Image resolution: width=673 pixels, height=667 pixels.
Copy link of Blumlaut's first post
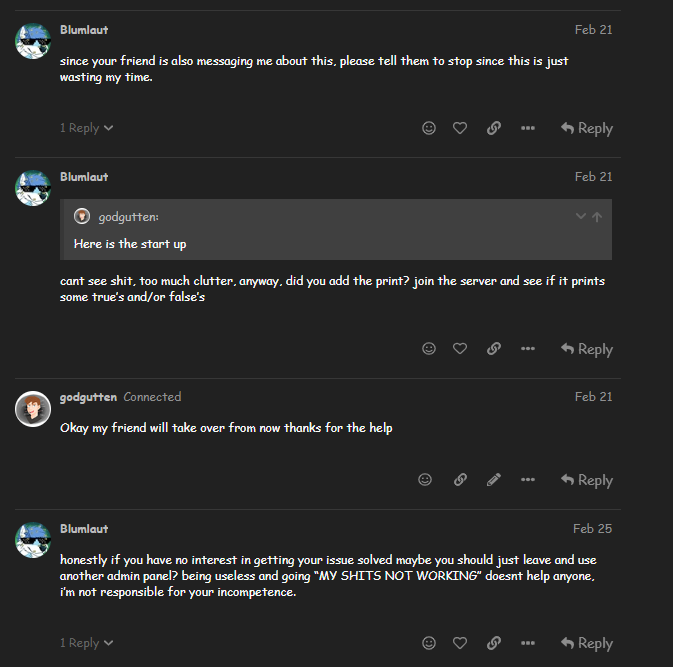(x=493, y=128)
